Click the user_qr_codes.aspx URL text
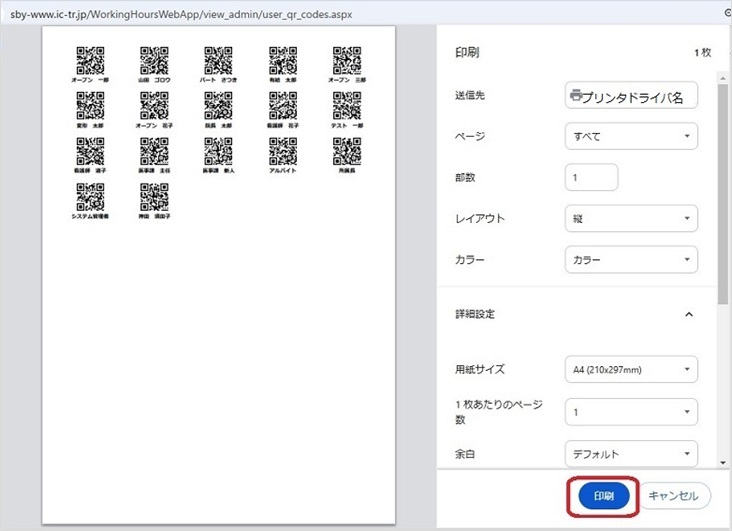This screenshot has width=732, height=531. point(181,14)
